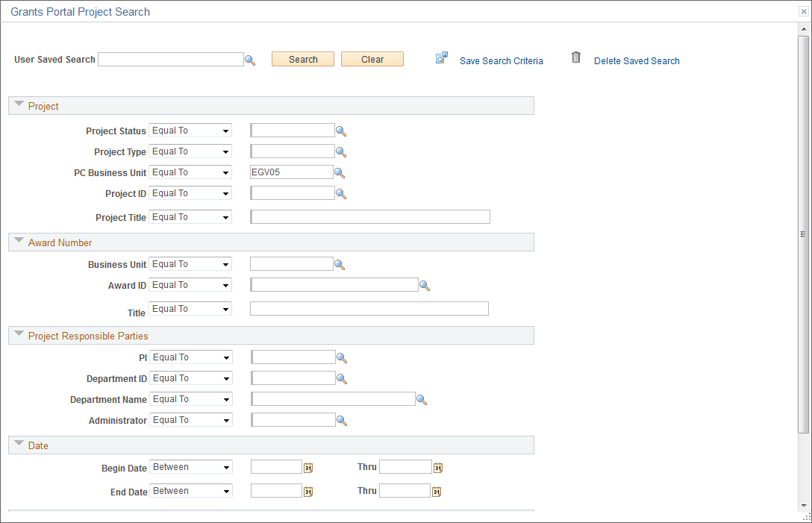This screenshot has height=523, width=812.
Task: Open the PI lookup magnifier icon
Action: [341, 357]
